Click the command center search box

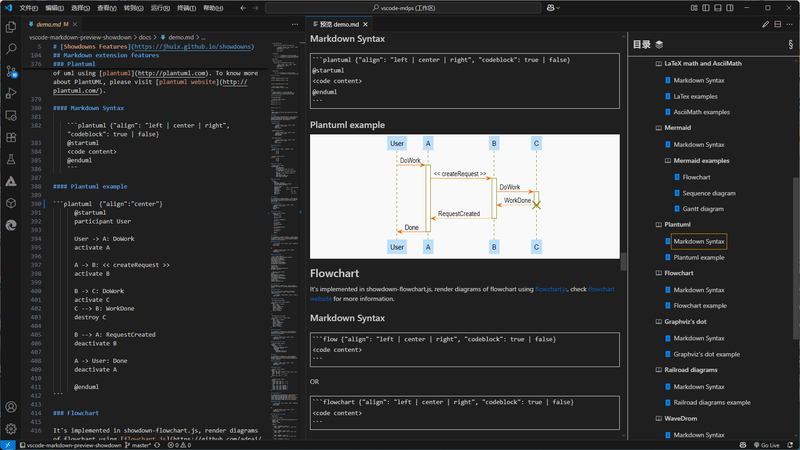(x=403, y=8)
